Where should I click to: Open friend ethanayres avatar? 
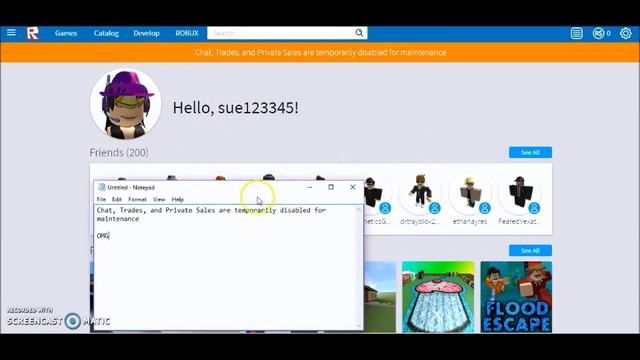point(470,193)
